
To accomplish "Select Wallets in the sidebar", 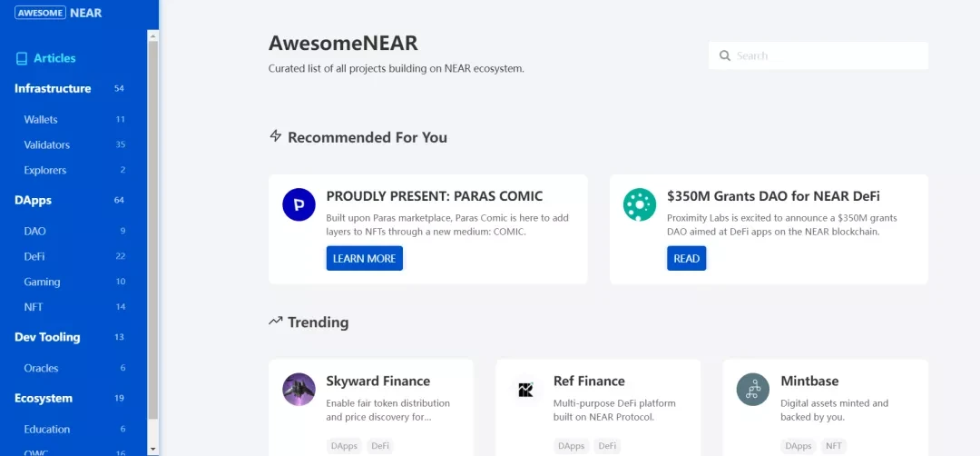I will pos(41,119).
